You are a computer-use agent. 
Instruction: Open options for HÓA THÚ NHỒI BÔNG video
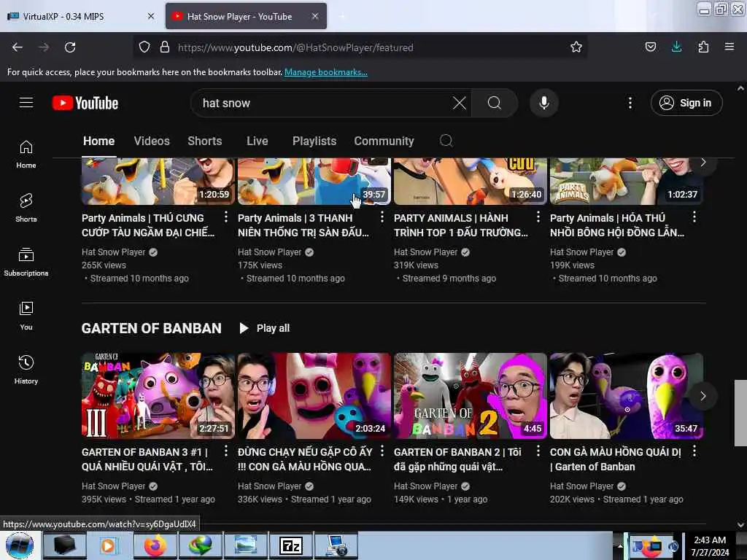click(x=694, y=217)
